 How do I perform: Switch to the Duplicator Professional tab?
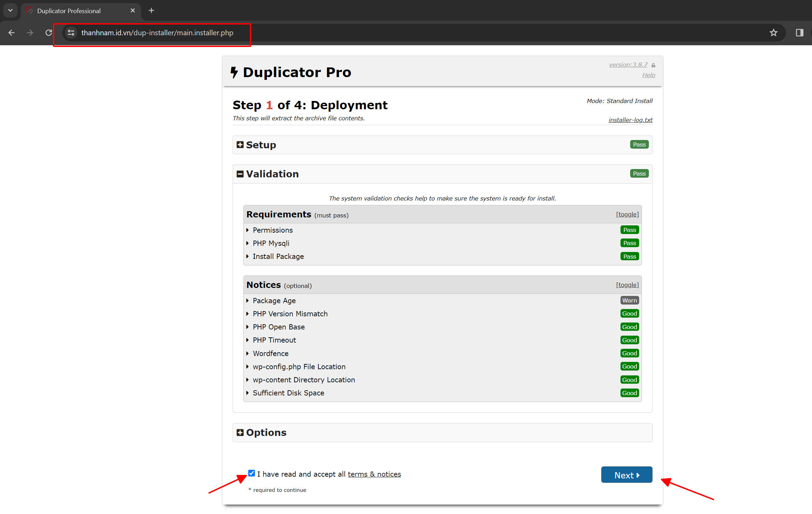tap(69, 11)
